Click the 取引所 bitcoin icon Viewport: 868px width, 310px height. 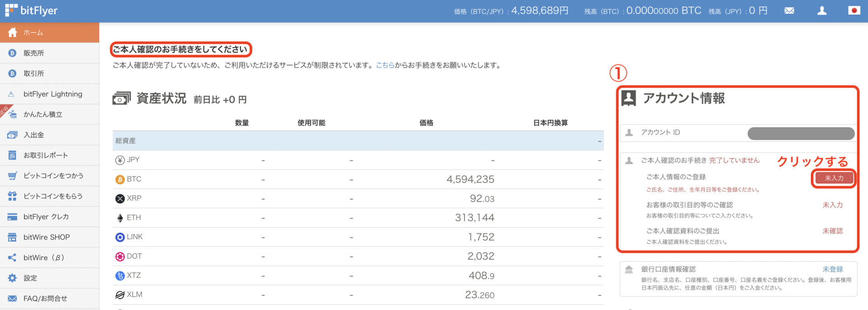[x=12, y=74]
